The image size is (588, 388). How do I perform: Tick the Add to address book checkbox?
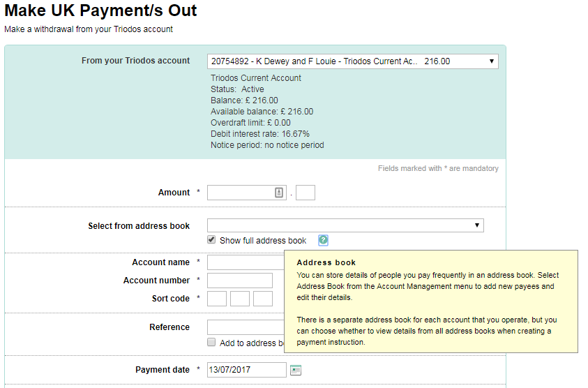click(x=211, y=342)
